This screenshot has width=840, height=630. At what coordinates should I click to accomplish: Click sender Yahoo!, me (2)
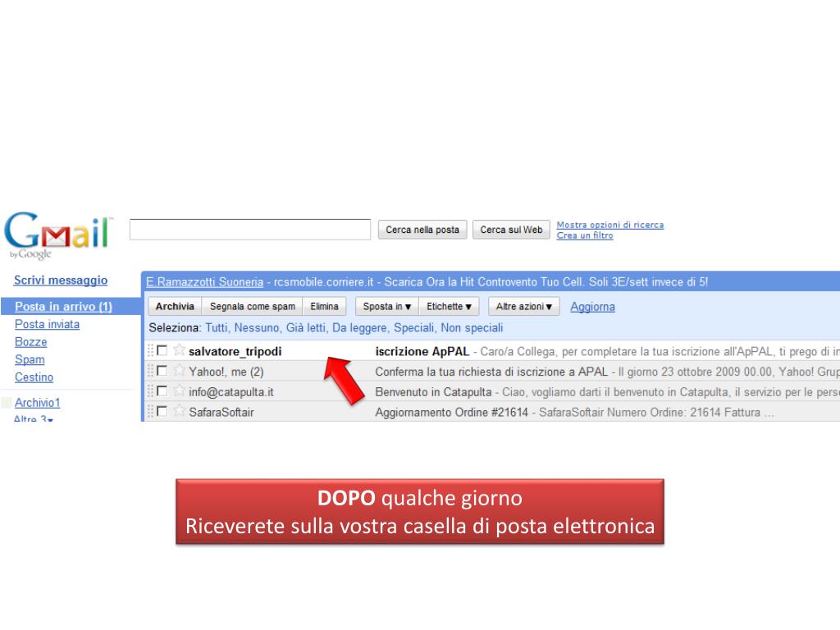tap(226, 372)
